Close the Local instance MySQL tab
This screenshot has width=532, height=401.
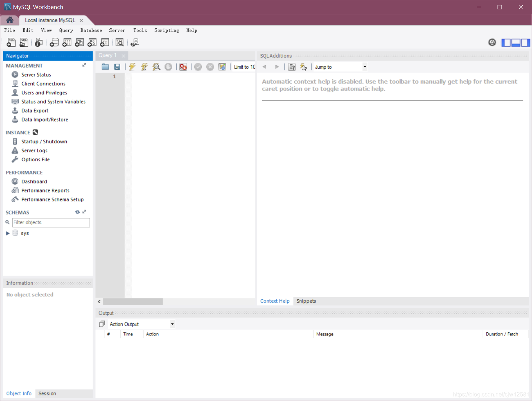point(81,20)
